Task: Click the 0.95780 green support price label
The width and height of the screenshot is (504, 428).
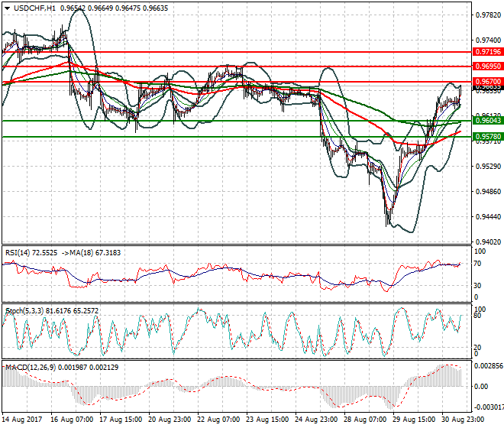Action: tap(488, 137)
